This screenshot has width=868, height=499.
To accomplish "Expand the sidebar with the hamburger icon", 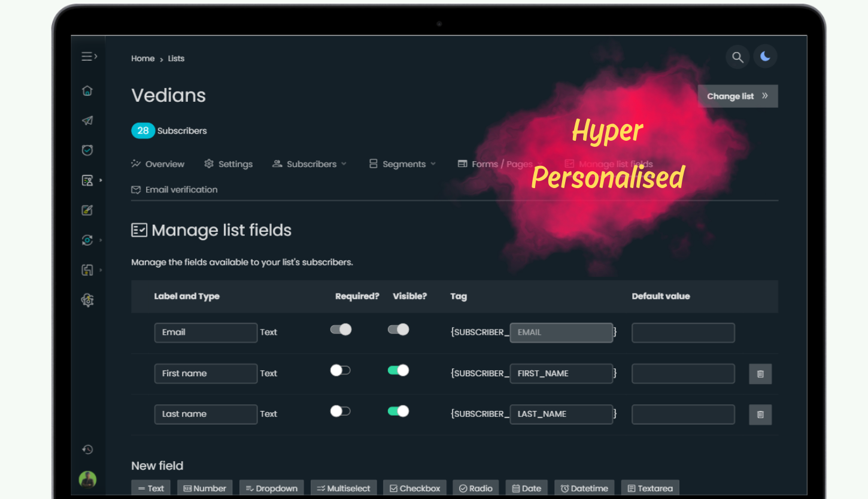I will pos(89,56).
